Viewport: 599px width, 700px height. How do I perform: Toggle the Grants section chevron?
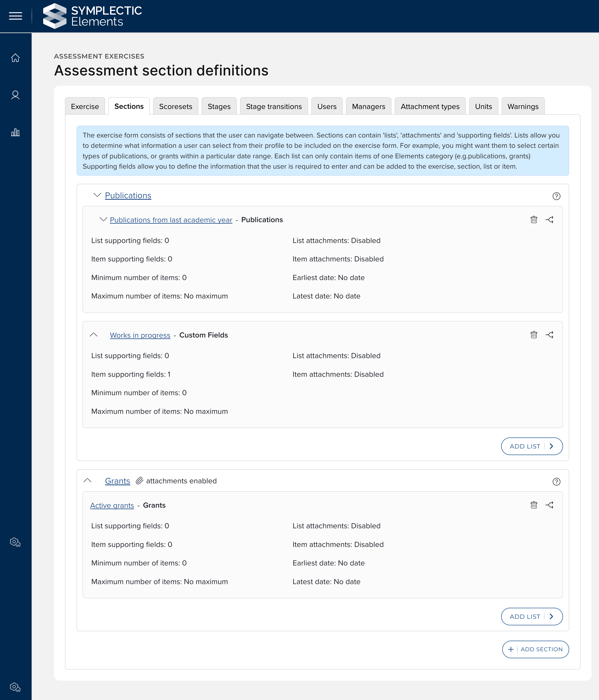coord(88,480)
